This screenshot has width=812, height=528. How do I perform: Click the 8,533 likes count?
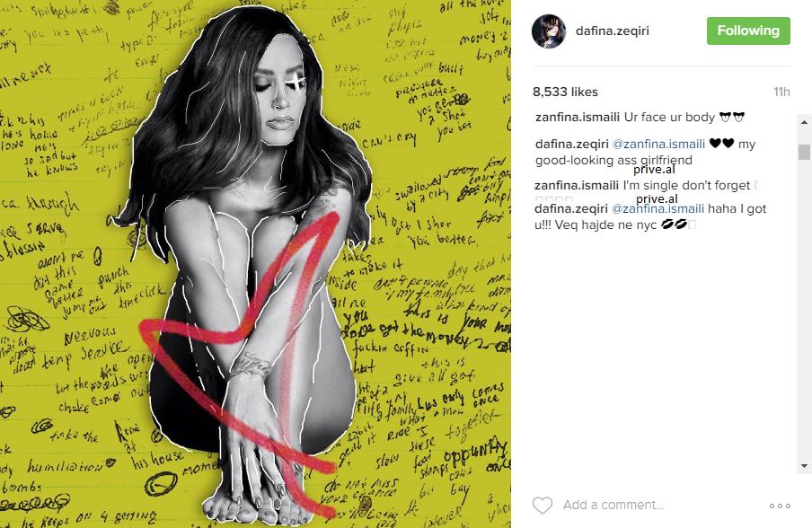pos(565,92)
